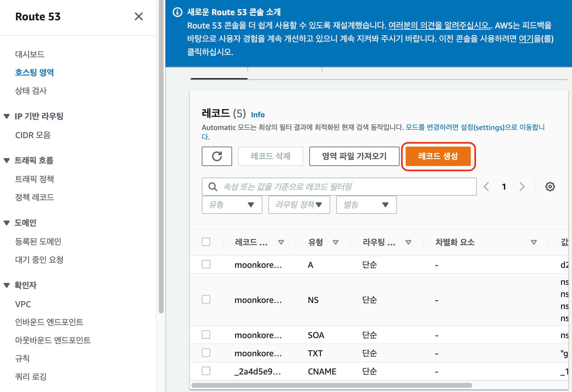The height and width of the screenshot is (392, 572).
Task: Select all records with header checkbox
Action: coord(206,242)
